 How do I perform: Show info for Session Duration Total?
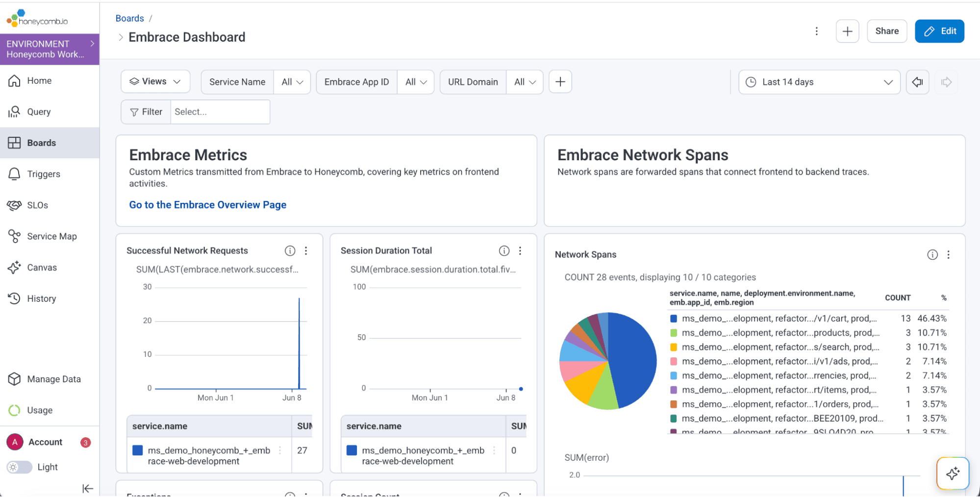coord(504,251)
